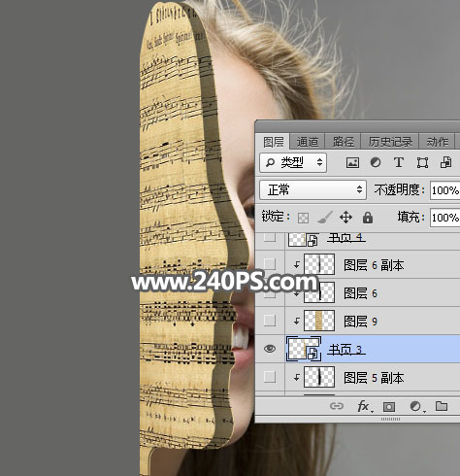The image size is (460, 476).
Task: Select the 书页 4 layer name
Action: [345, 238]
